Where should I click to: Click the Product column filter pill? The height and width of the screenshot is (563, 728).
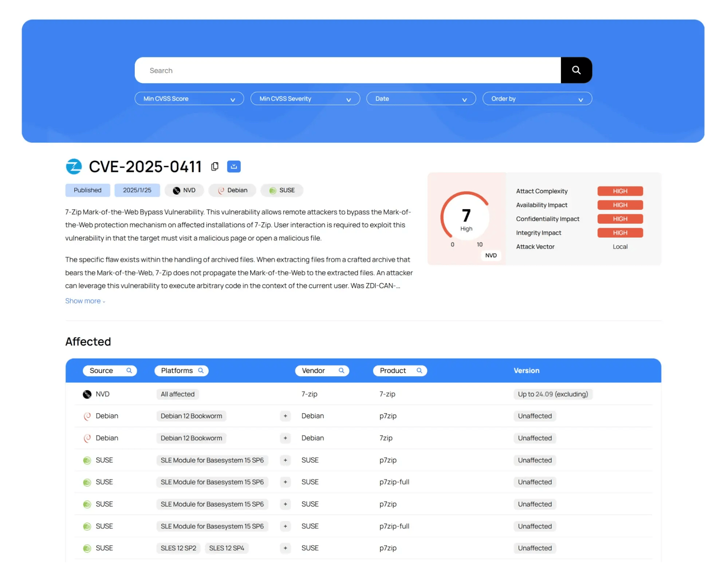[400, 371]
